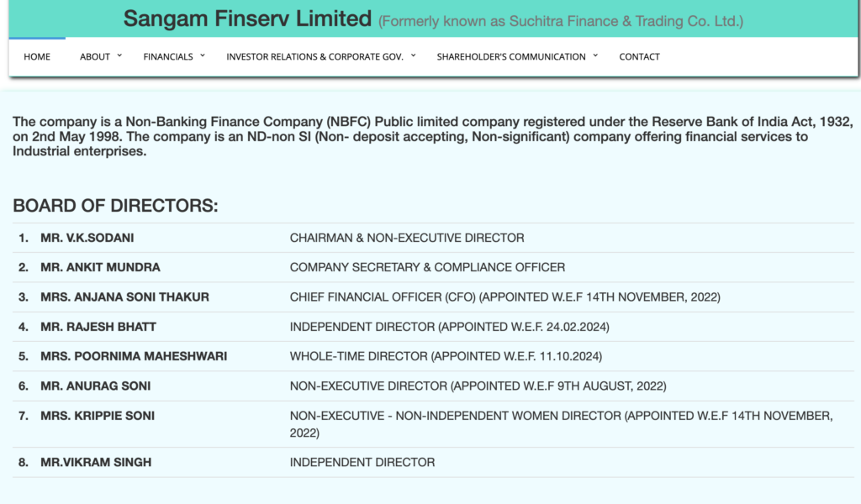Click Mr. Vikram Singh's name
Viewport: 861px width, 504px height.
pyautogui.click(x=96, y=462)
